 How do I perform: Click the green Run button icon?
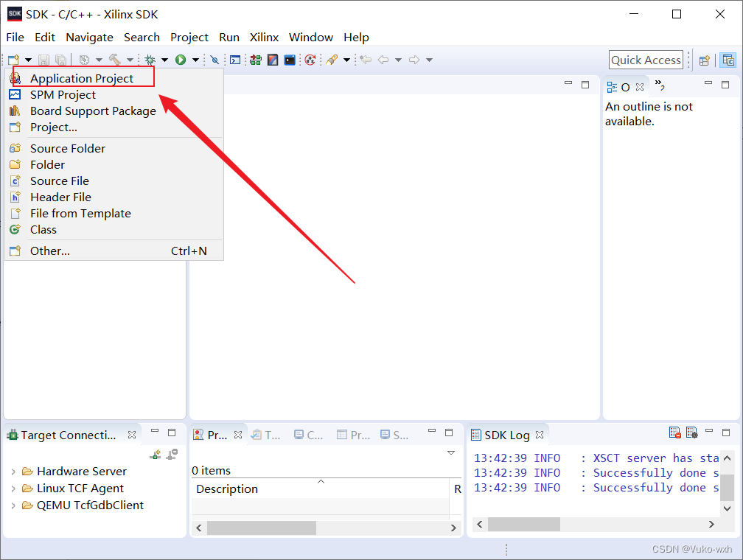[181, 60]
